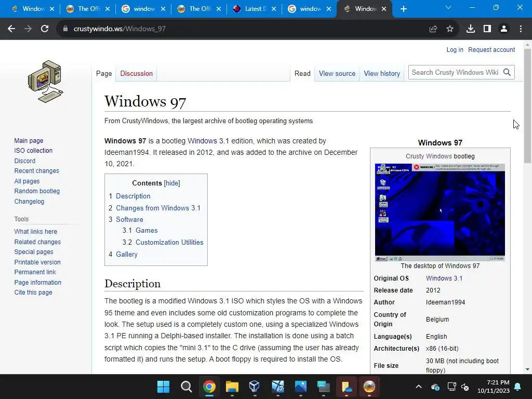Jump to Customization Utilities subsection
This screenshot has height=399, width=532.
click(x=169, y=242)
